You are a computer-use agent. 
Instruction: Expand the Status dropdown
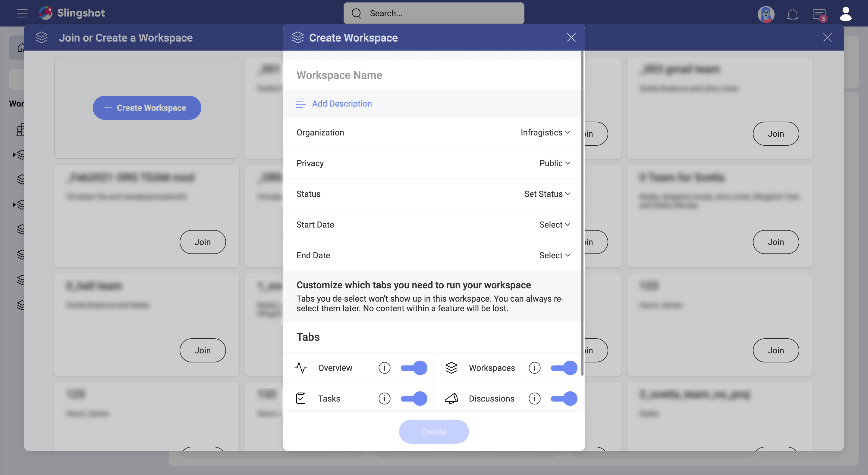546,194
